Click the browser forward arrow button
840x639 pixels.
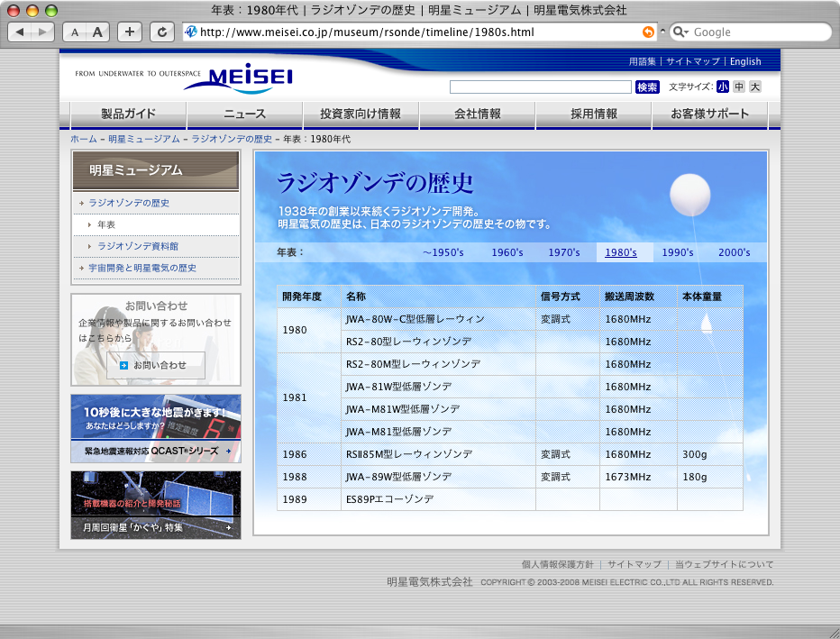point(43,32)
